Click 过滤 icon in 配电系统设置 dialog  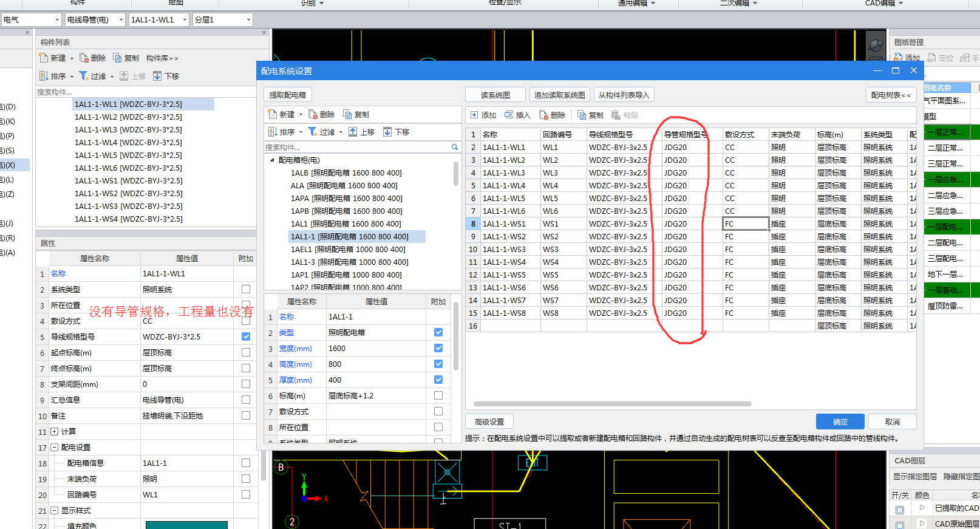click(x=313, y=132)
